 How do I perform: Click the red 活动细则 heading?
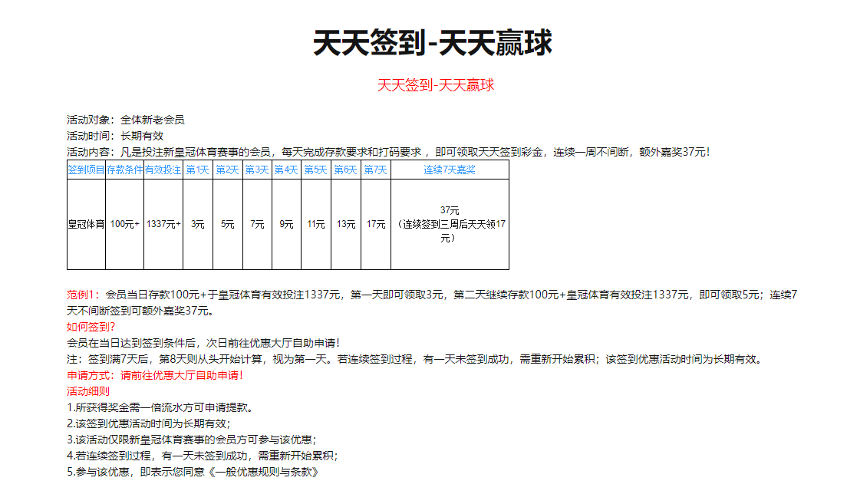(x=88, y=392)
